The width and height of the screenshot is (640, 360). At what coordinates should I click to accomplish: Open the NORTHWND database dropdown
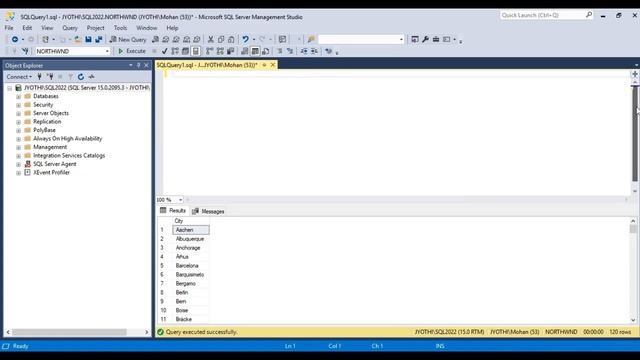click(x=107, y=51)
